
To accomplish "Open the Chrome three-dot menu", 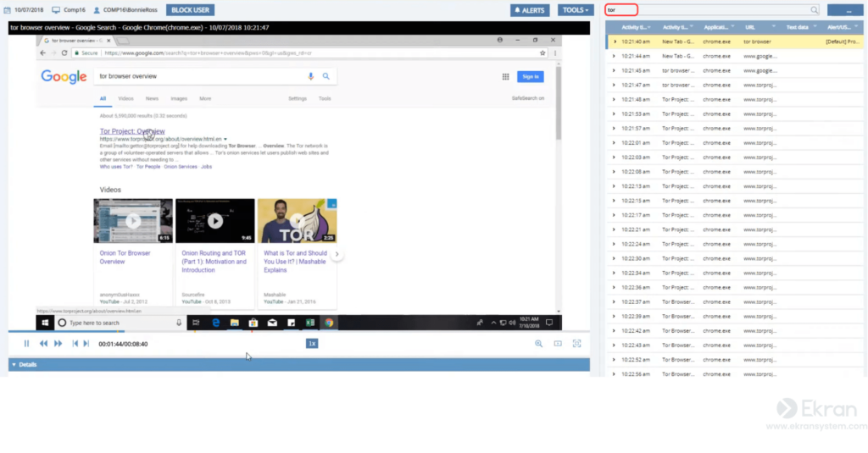I will point(555,53).
